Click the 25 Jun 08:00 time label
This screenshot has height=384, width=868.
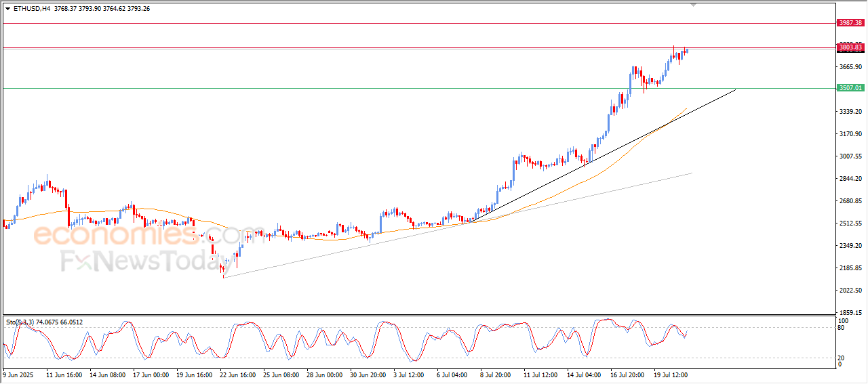coord(281,374)
